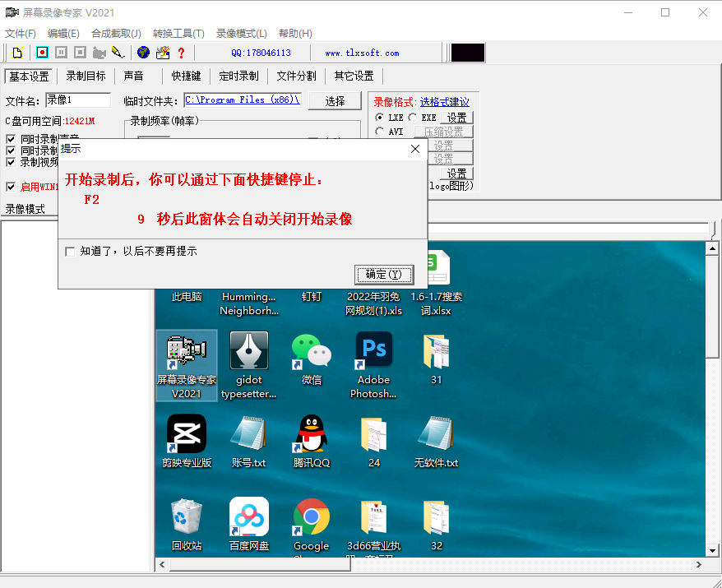The image size is (722, 588).
Task: Select the AVI format radio button
Action: (380, 131)
